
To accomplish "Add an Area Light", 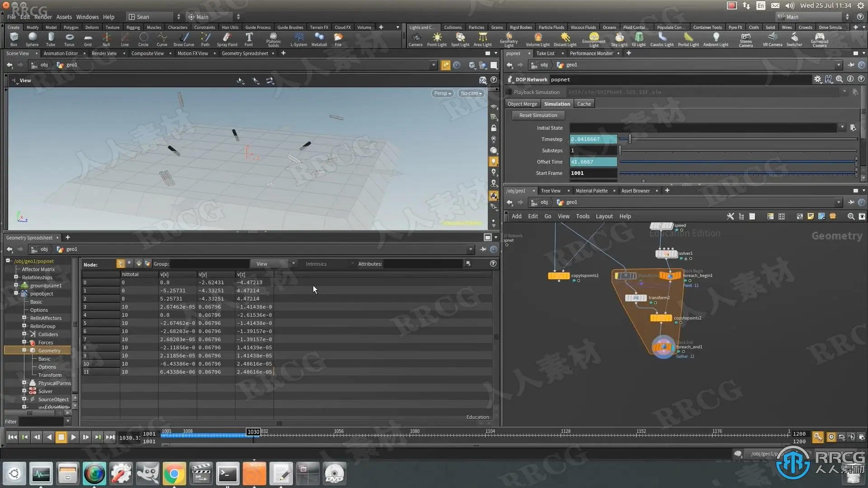I will [483, 39].
